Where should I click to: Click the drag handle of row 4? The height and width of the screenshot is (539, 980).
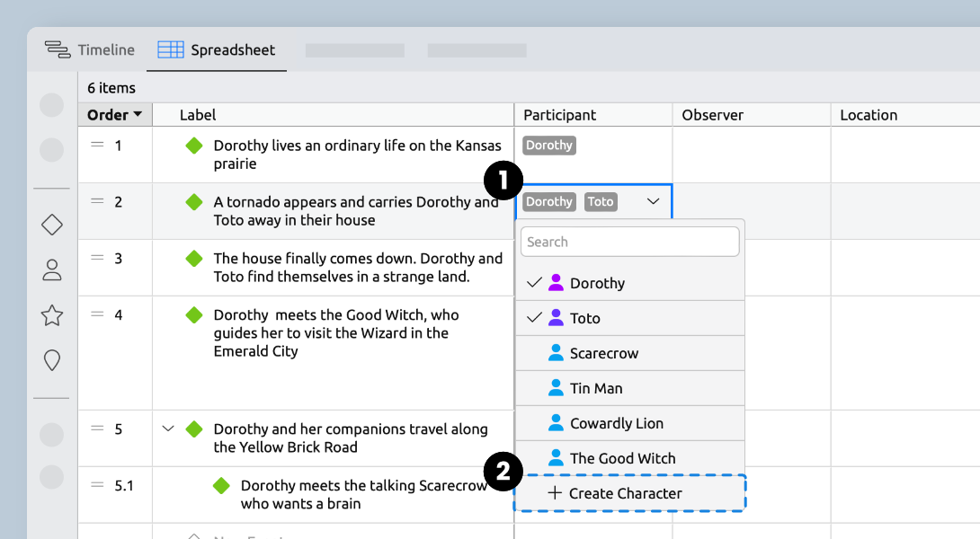[97, 314]
